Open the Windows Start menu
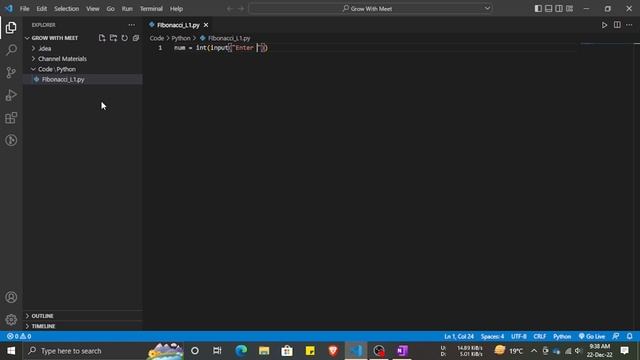The width and height of the screenshot is (640, 360). coord(11,351)
